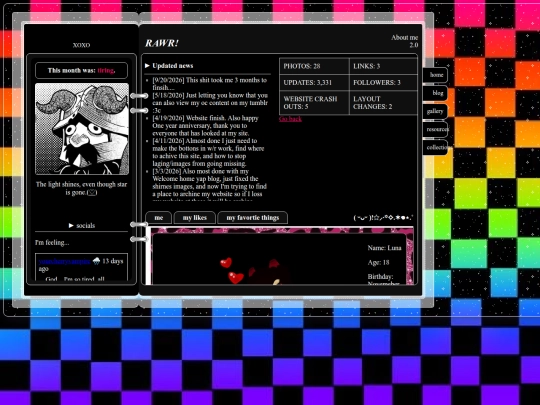The height and width of the screenshot is (405, 540).
Task: Open the status poster's username link
Action: point(65,261)
